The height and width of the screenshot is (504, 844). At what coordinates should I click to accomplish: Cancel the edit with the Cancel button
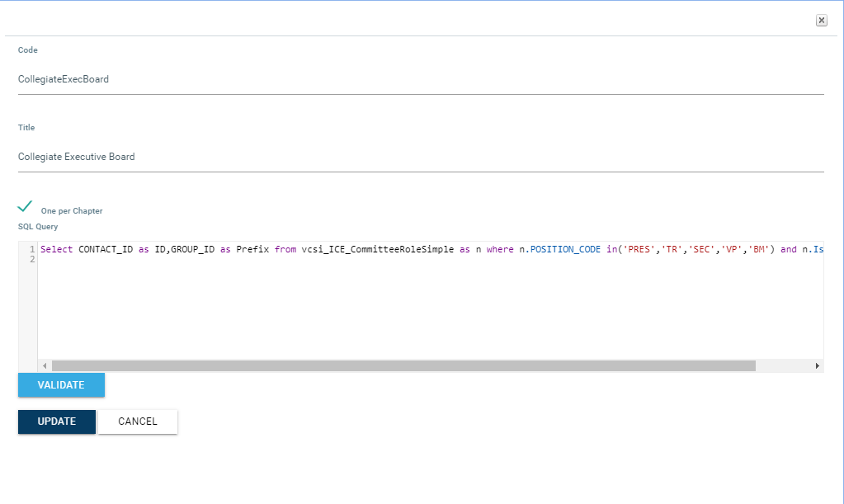[x=138, y=422]
